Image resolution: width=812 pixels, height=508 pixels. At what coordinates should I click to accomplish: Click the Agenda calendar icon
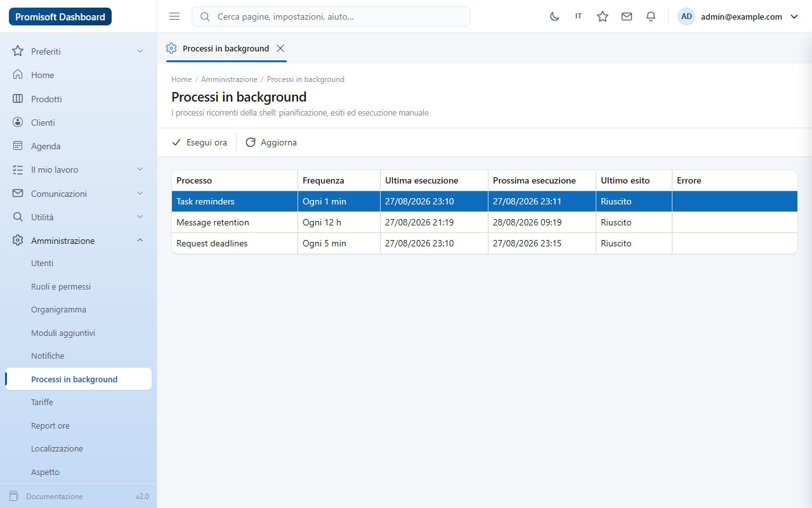pos(18,146)
